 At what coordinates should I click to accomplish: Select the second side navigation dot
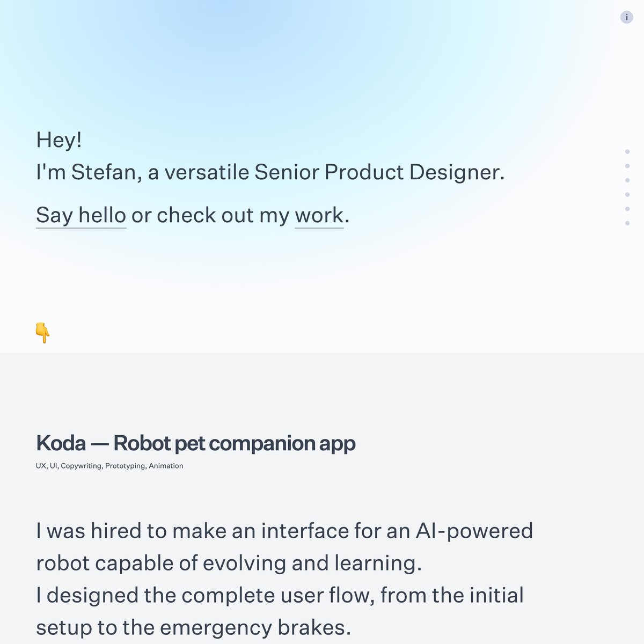[627, 166]
